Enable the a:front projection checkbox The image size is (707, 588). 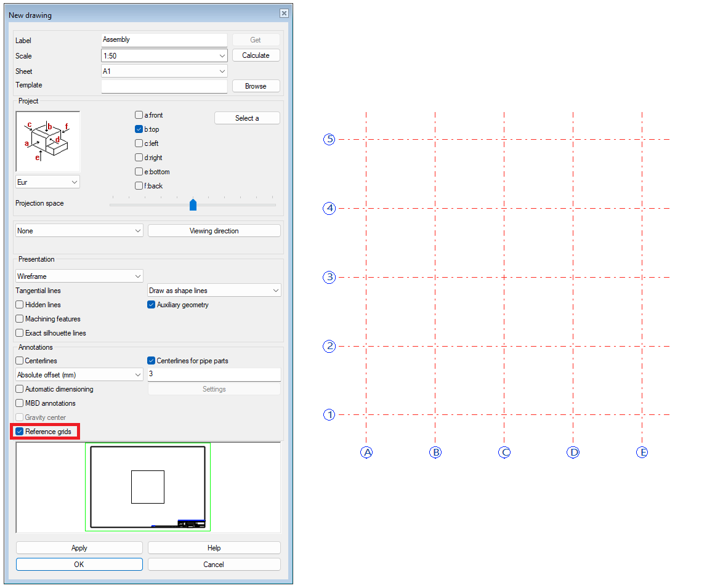coord(139,115)
